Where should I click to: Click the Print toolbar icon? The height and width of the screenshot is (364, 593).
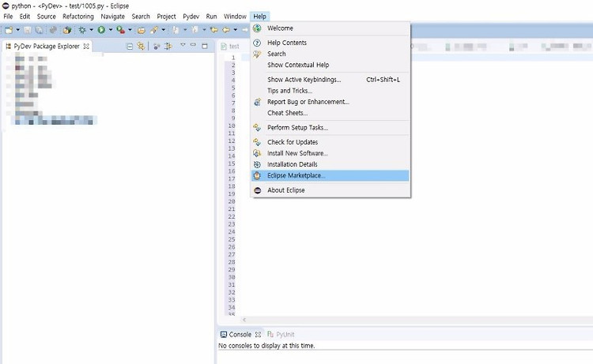click(x=53, y=30)
